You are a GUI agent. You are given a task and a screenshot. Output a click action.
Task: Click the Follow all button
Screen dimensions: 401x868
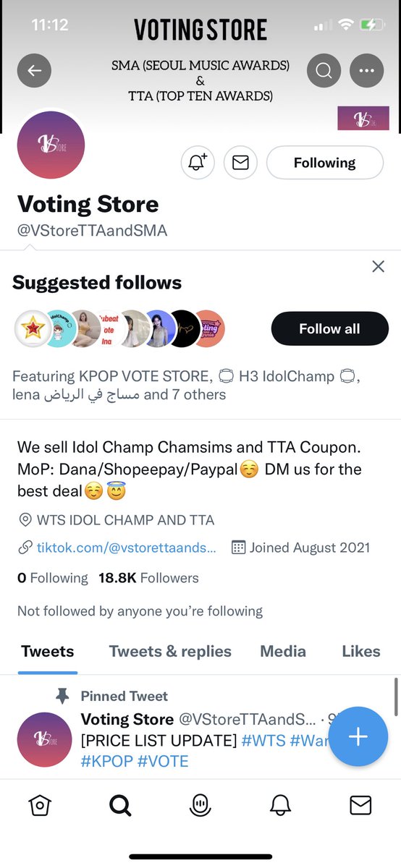pyautogui.click(x=329, y=328)
